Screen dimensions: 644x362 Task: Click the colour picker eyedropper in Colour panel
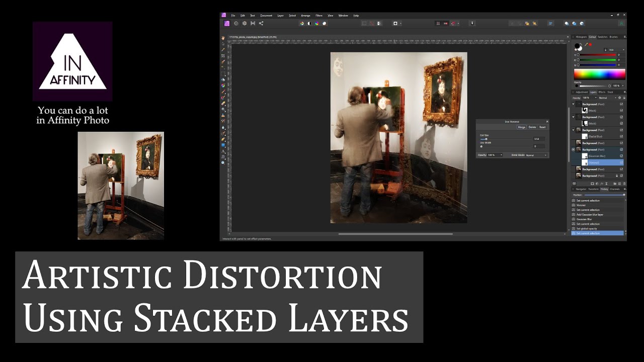pyautogui.click(x=586, y=45)
